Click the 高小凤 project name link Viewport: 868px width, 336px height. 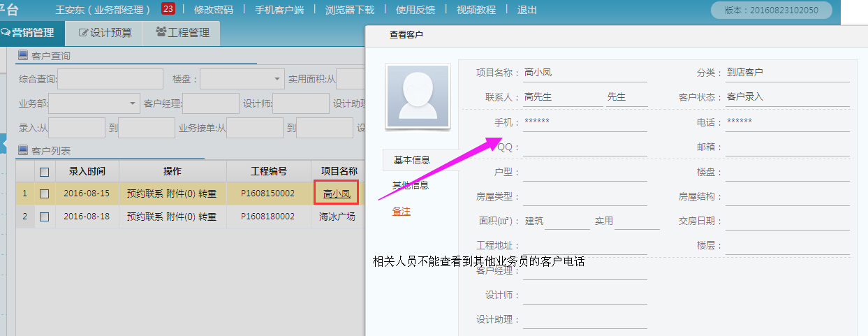coord(337,193)
